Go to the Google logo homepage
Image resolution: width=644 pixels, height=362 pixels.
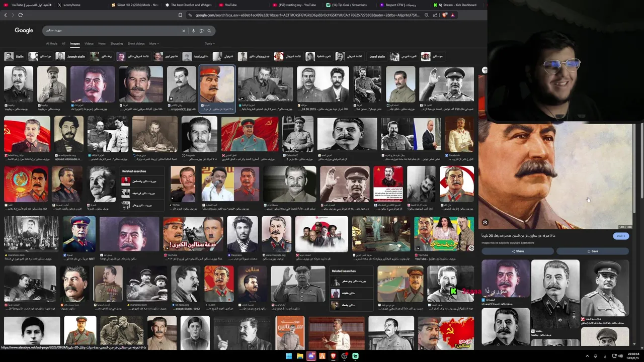coord(24,31)
